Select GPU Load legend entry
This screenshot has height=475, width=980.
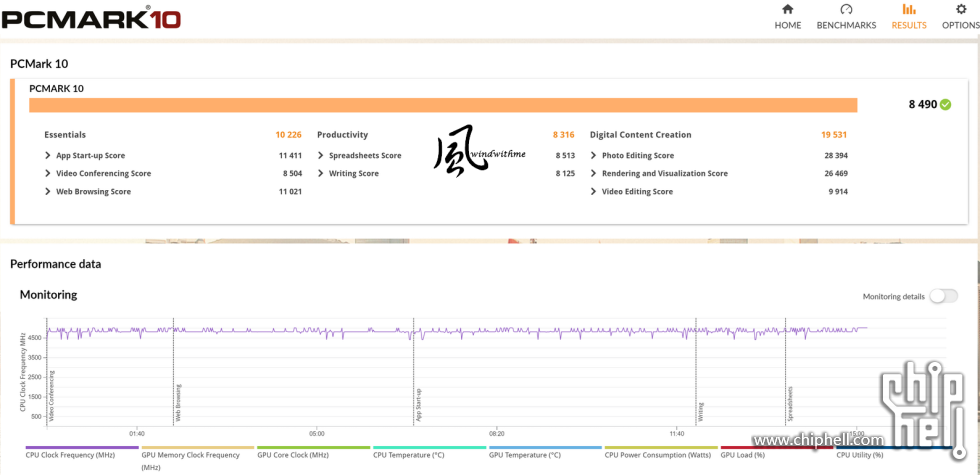click(777, 453)
